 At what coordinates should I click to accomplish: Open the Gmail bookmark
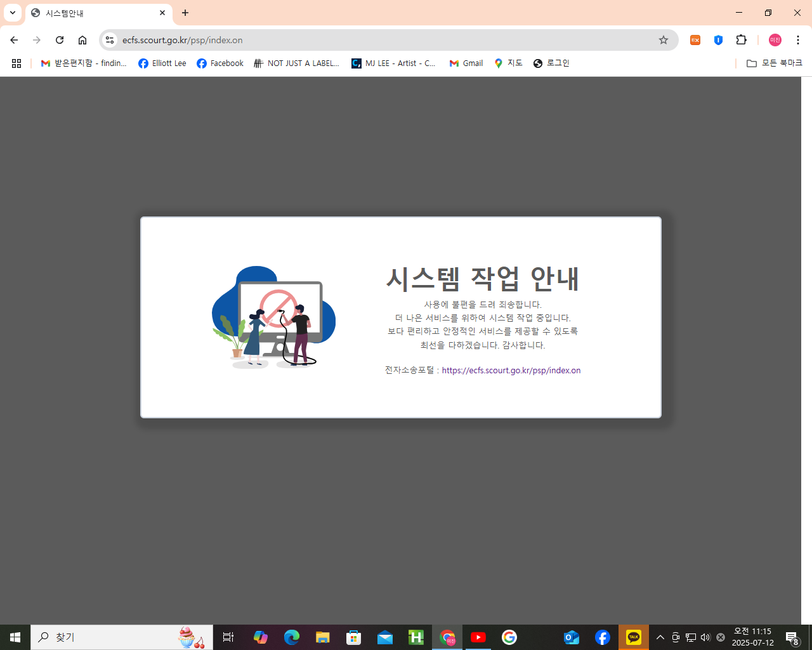(x=466, y=63)
